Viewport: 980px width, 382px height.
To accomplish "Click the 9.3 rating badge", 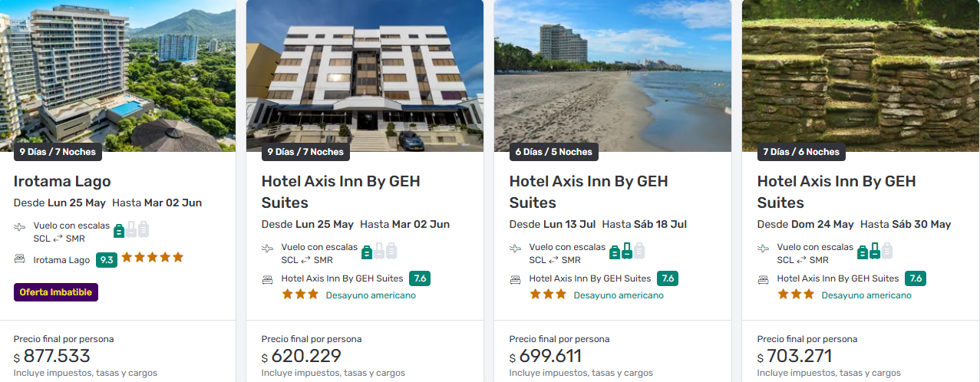I will 107,260.
